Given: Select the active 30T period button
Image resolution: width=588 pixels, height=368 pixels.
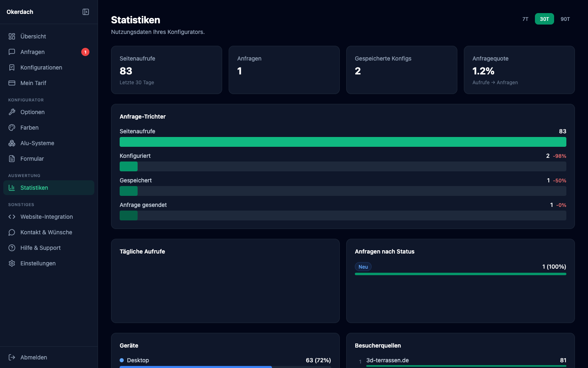Looking at the screenshot, I should click(x=544, y=19).
